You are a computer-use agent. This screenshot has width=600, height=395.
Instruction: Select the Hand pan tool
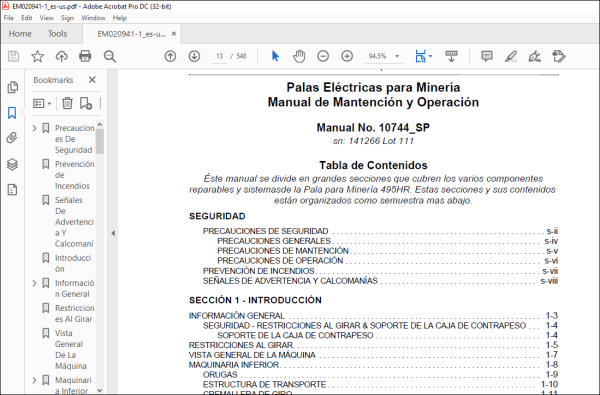[299, 56]
